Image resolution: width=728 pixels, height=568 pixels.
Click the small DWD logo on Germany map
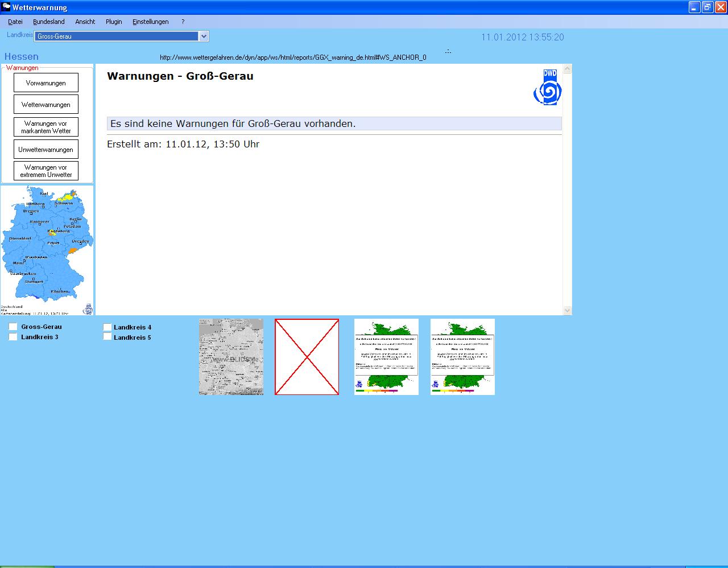pos(88,309)
